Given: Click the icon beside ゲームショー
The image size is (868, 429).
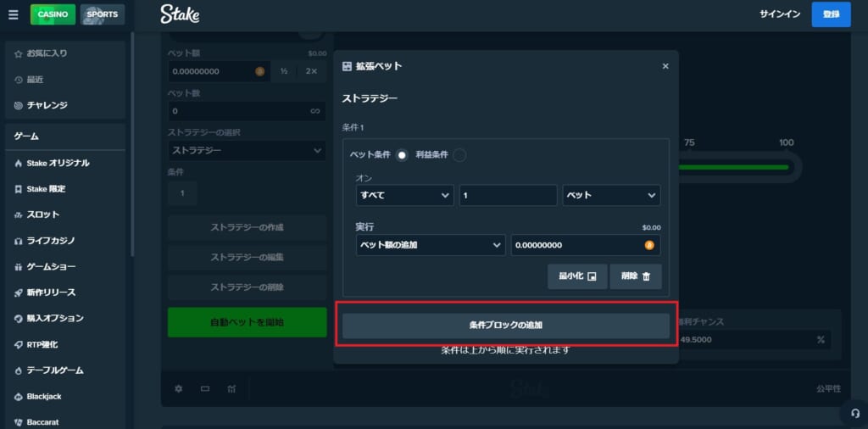Looking at the screenshot, I should (19, 267).
